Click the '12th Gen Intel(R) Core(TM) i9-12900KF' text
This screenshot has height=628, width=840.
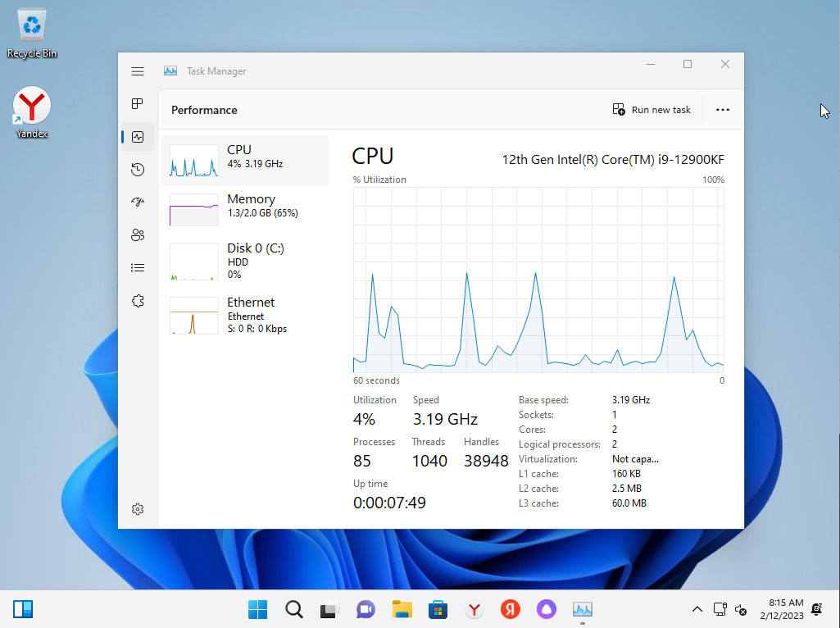(x=613, y=160)
